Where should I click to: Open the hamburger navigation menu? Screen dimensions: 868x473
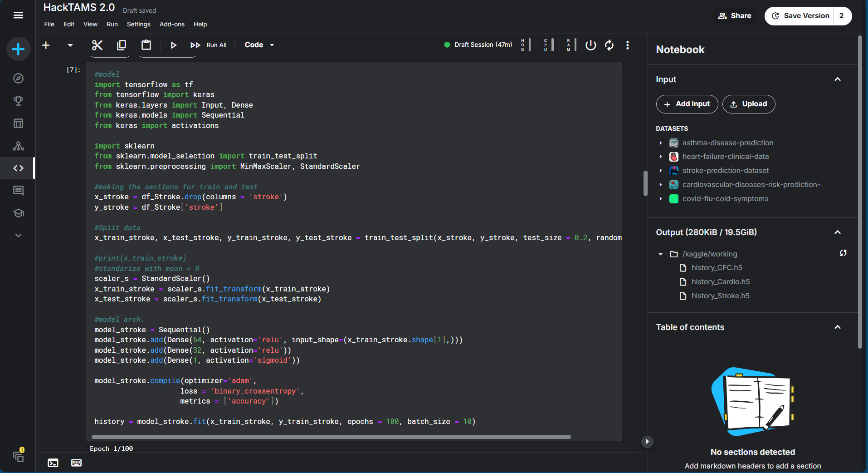click(x=18, y=15)
